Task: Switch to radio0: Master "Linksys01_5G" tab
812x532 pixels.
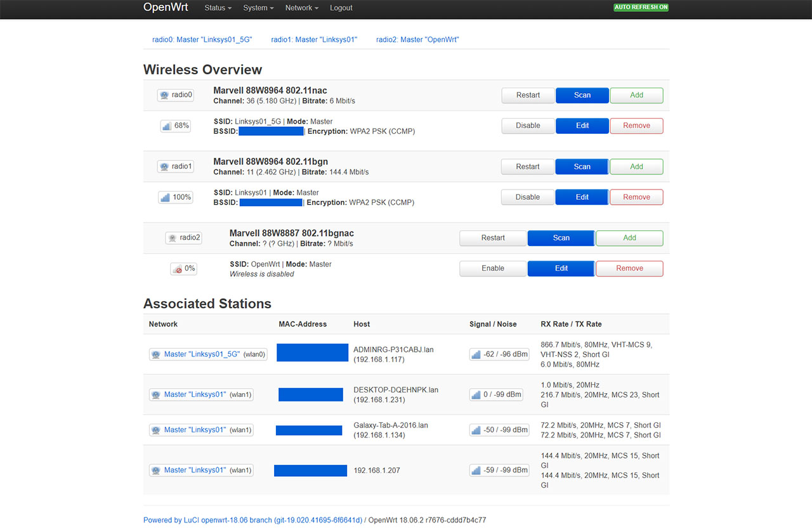Action: click(202, 39)
